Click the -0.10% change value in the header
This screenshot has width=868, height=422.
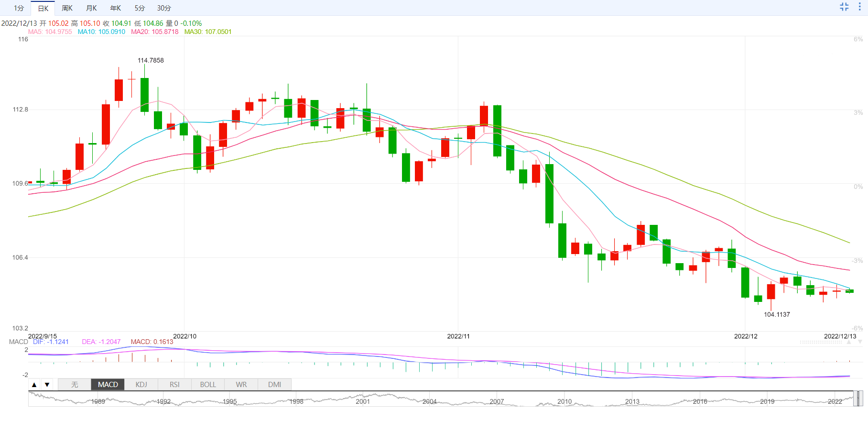click(191, 23)
